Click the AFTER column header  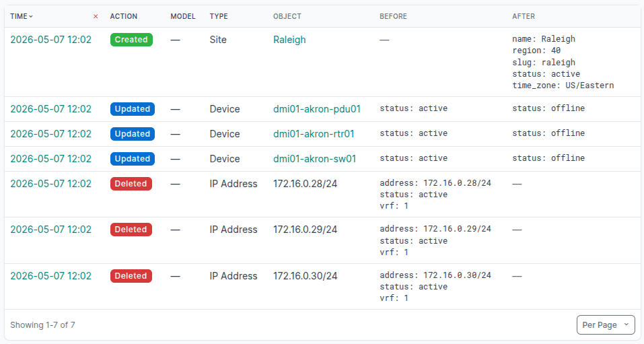click(524, 16)
